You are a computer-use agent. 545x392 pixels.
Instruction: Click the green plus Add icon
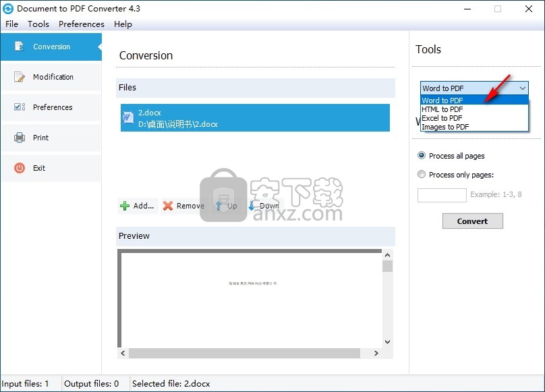[124, 206]
